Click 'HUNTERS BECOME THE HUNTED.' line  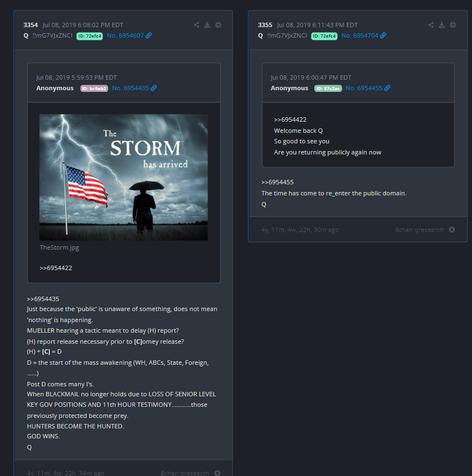[75, 426]
